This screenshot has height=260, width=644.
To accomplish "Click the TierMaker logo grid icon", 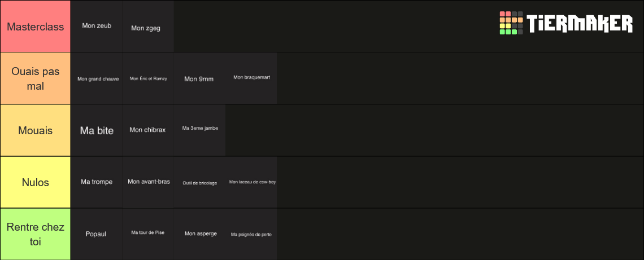I will [511, 23].
